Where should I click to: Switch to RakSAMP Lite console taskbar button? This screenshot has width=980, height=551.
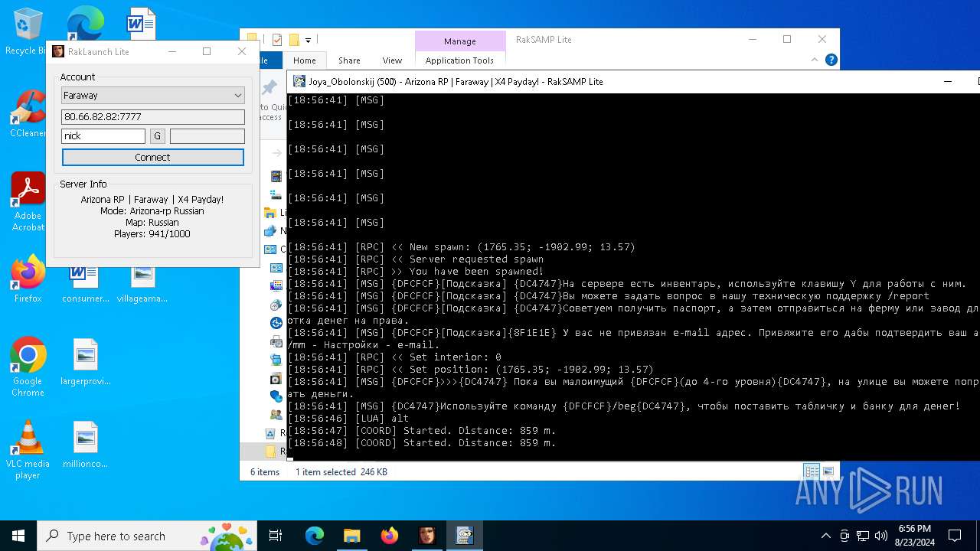(x=464, y=536)
